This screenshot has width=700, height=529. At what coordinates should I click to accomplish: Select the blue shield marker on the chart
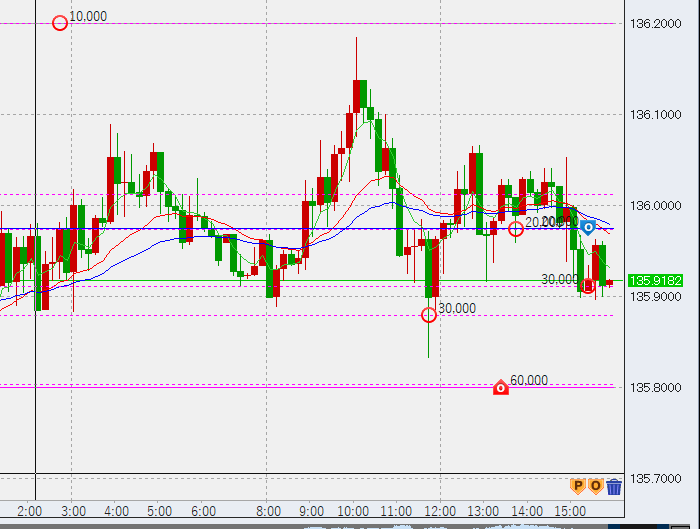pos(589,228)
